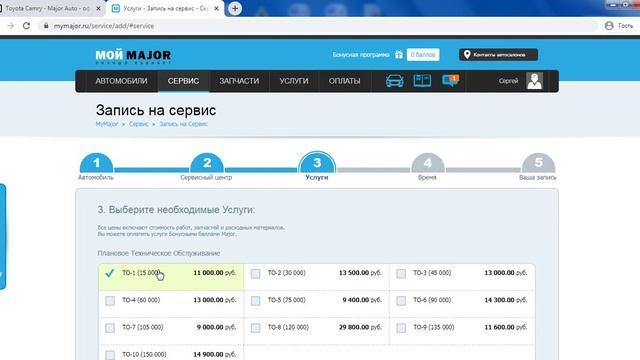Select step 3 Услуги circle
The width and height of the screenshot is (640, 360).
point(317,162)
